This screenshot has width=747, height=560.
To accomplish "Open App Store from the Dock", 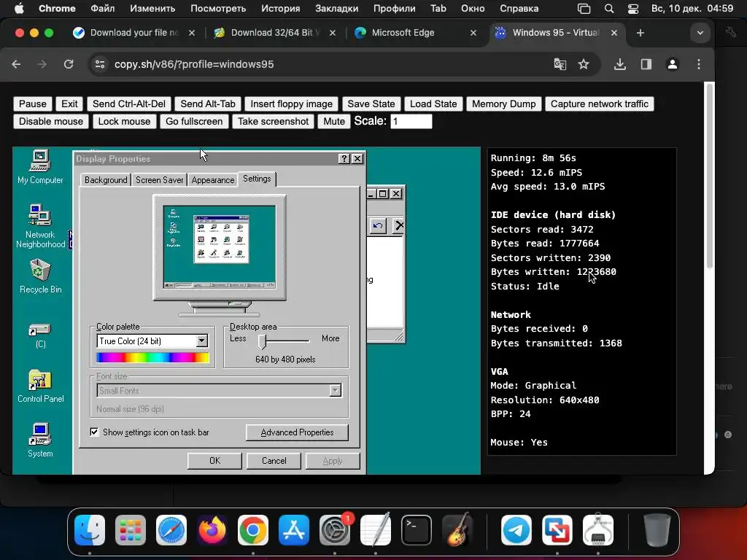I will [x=294, y=530].
